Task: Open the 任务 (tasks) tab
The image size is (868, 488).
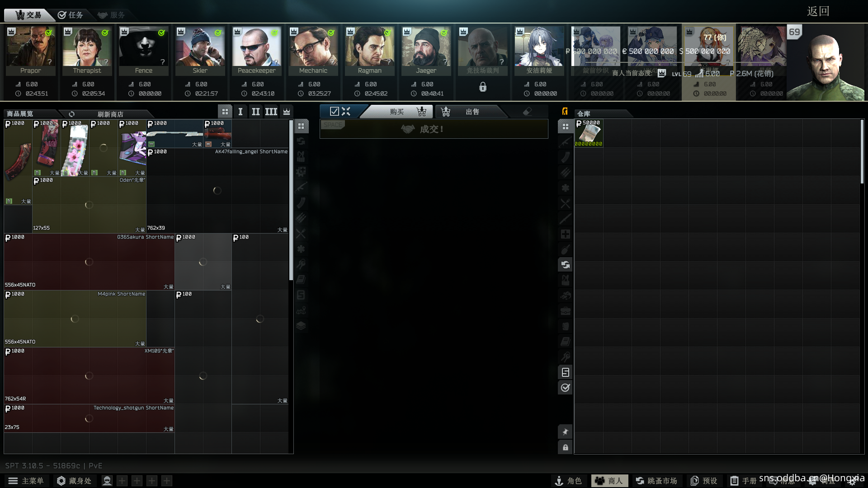Action: point(71,15)
